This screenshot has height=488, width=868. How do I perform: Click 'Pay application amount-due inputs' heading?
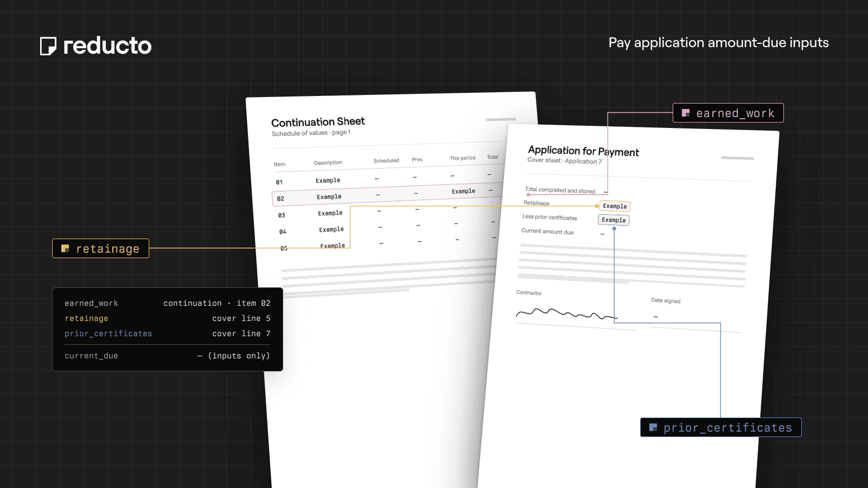pyautogui.click(x=718, y=43)
